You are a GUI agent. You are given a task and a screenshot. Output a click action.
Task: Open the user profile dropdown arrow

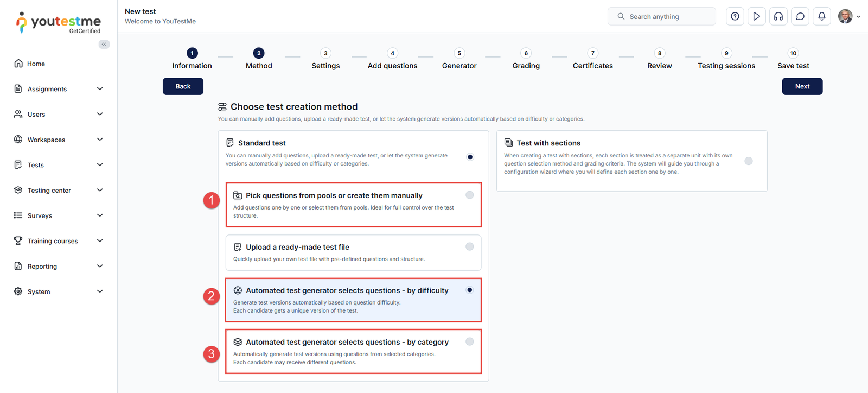click(x=858, y=17)
